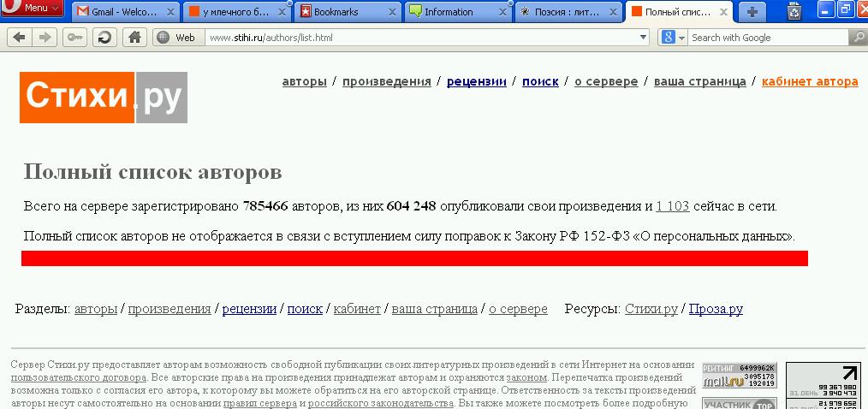
Task: Click the Web site badge in address bar
Action: point(178,38)
